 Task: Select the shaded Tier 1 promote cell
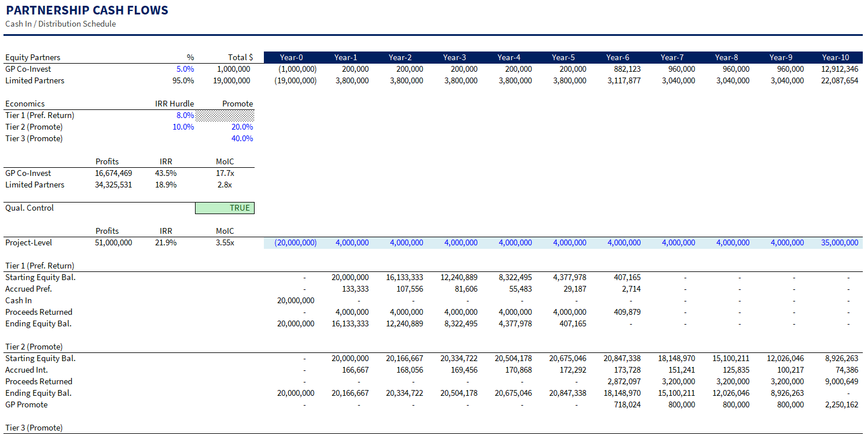pyautogui.click(x=225, y=115)
